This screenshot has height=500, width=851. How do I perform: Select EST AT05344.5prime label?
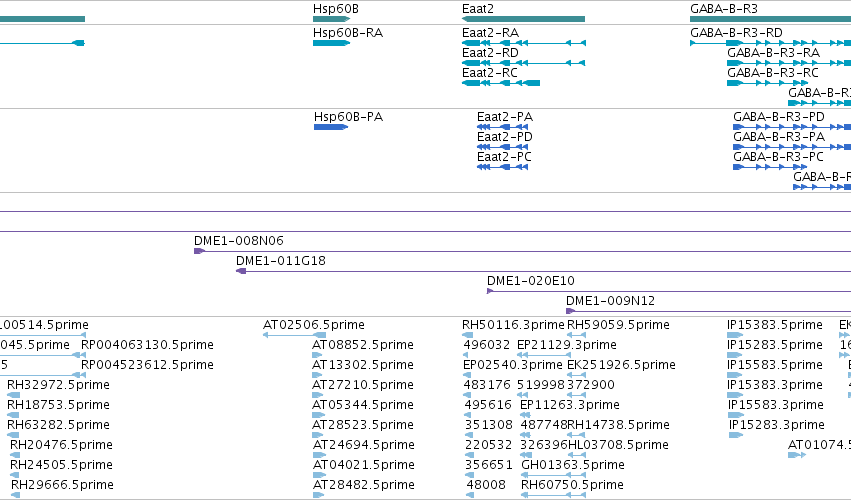point(363,405)
